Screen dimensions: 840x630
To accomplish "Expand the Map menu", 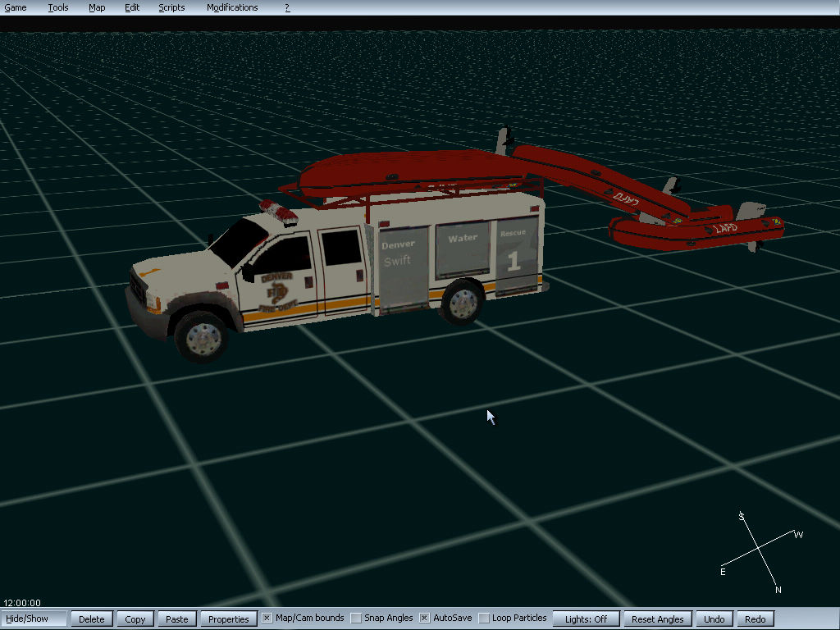I will click(97, 7).
